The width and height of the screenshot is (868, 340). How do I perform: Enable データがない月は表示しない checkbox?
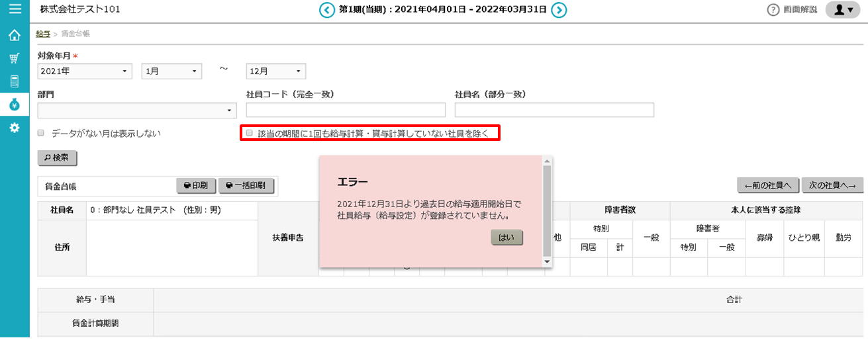tap(41, 133)
